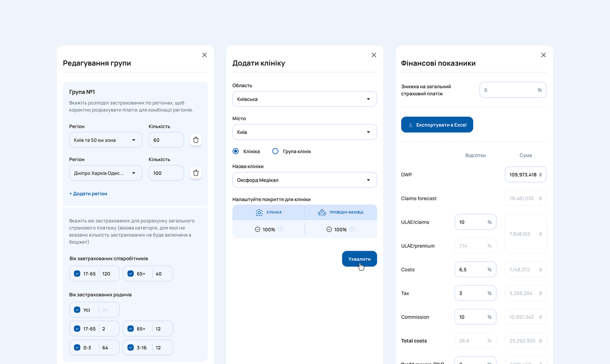This screenshot has height=364, width=610.
Task: Delete the Дніпро Харків Одеса region row
Action: (196, 173)
